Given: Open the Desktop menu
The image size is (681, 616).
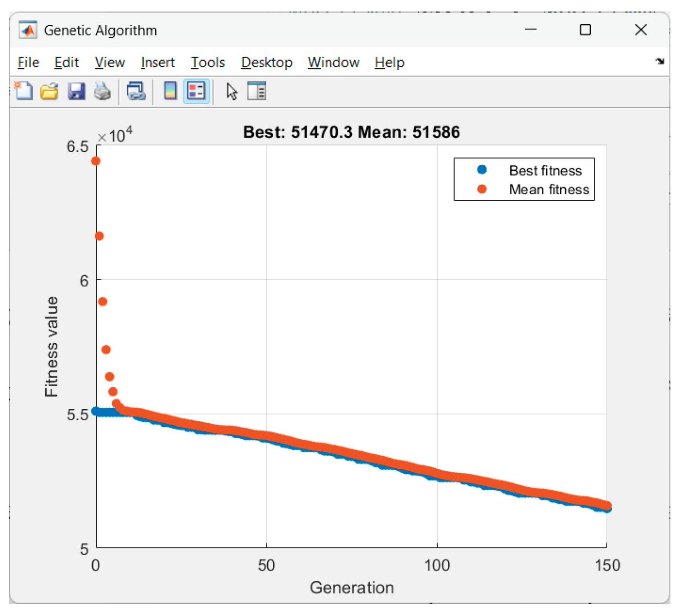Looking at the screenshot, I should [266, 62].
